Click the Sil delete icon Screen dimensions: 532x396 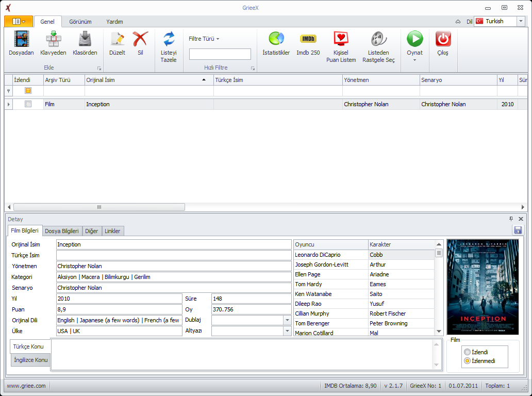tap(140, 39)
